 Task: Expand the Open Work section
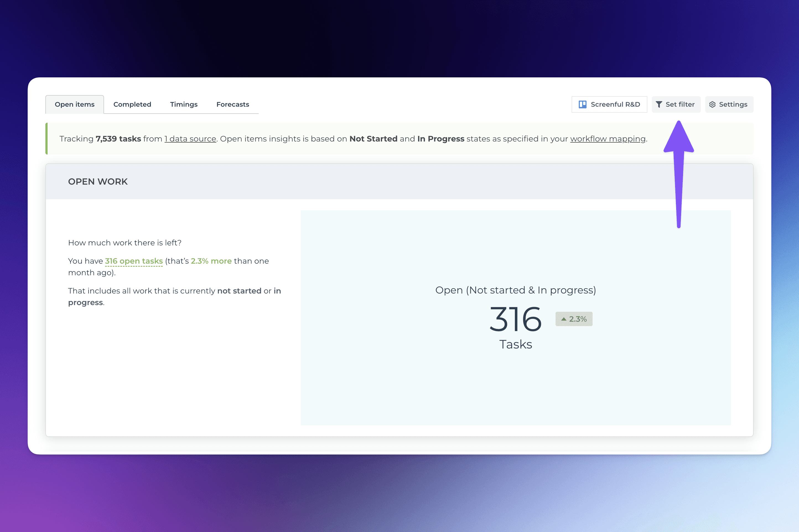coord(97,182)
